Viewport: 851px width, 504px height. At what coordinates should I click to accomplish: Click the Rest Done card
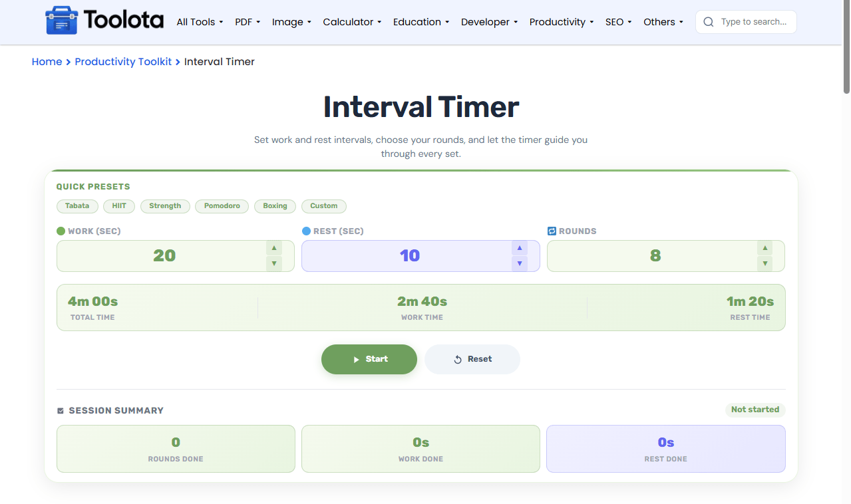[x=666, y=449]
